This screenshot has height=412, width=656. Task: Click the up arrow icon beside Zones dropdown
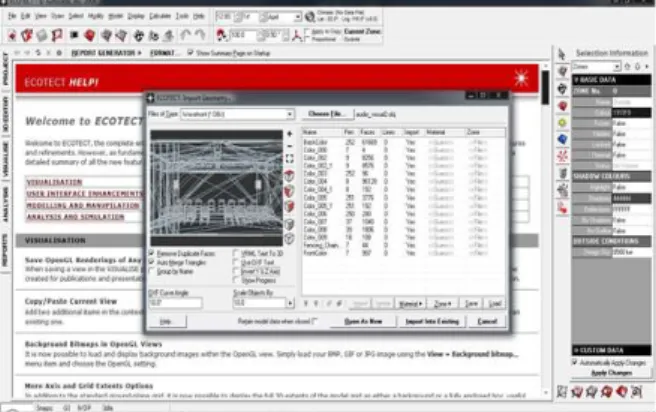pos(627,67)
